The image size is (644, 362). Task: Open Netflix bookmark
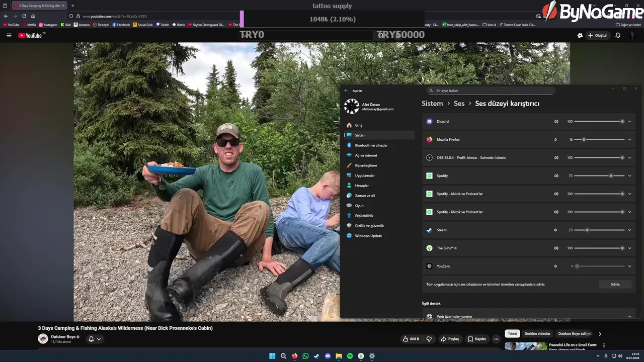coord(29,25)
